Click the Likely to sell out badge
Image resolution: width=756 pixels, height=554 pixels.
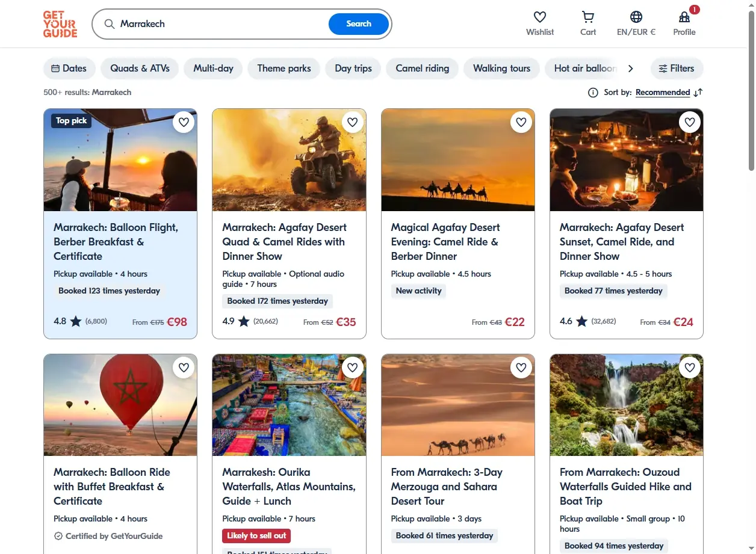256,535
